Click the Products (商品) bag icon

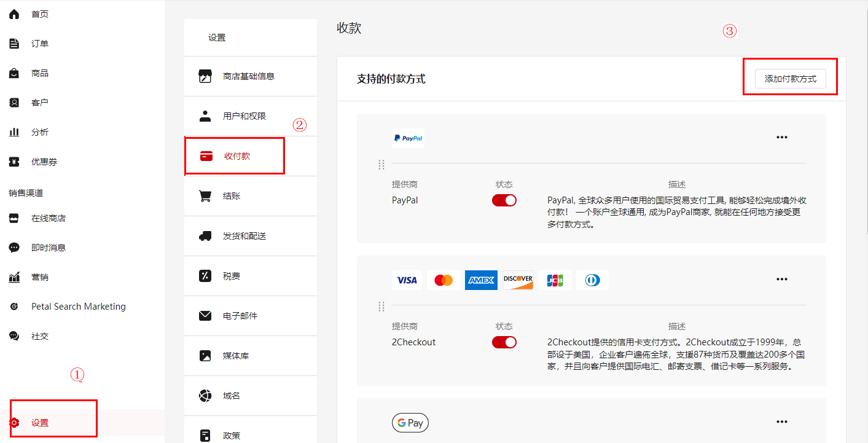coord(14,73)
